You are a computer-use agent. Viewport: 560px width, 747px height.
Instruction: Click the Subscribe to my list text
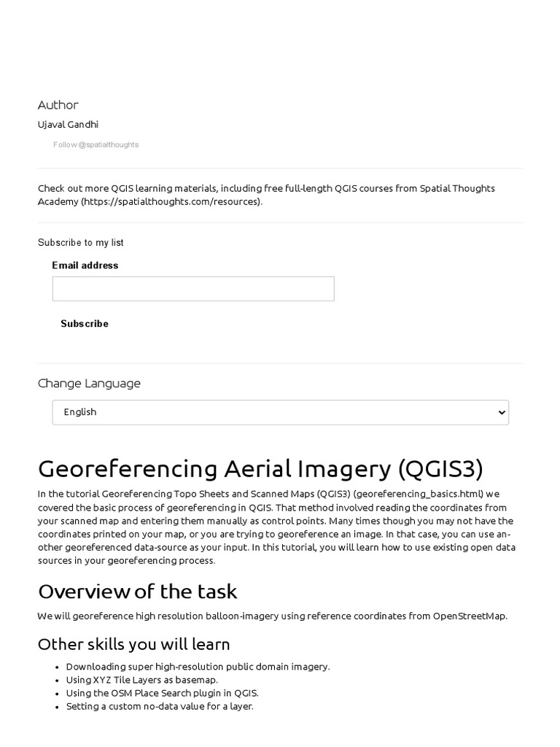coord(81,242)
